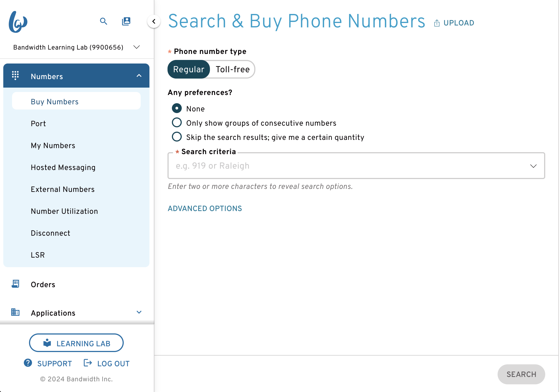Open Number Utilization menu item
Image resolution: width=560 pixels, height=392 pixels.
[76, 211]
